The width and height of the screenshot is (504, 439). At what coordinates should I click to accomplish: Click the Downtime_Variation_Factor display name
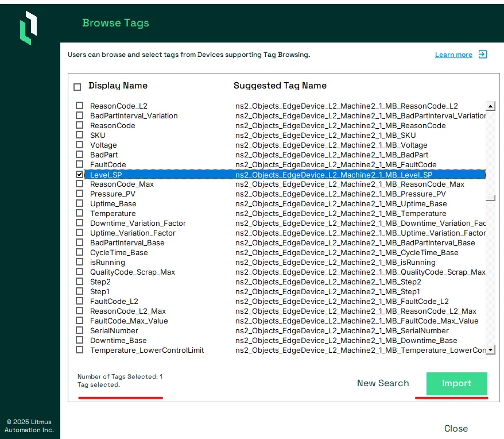(x=138, y=223)
